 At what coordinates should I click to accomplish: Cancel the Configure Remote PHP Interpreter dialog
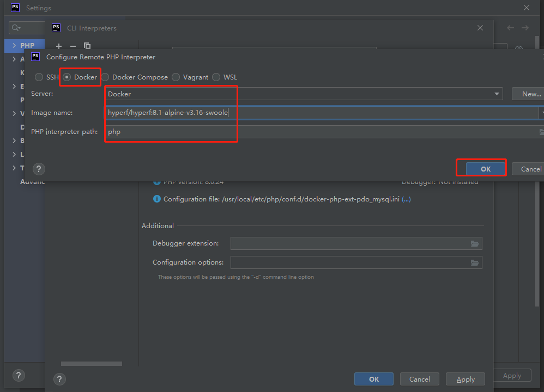528,169
